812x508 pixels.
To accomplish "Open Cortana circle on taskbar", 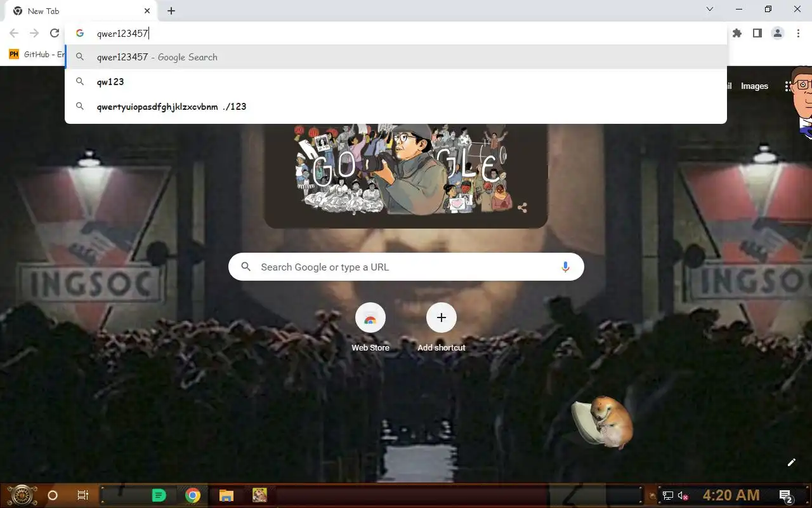I will click(53, 495).
